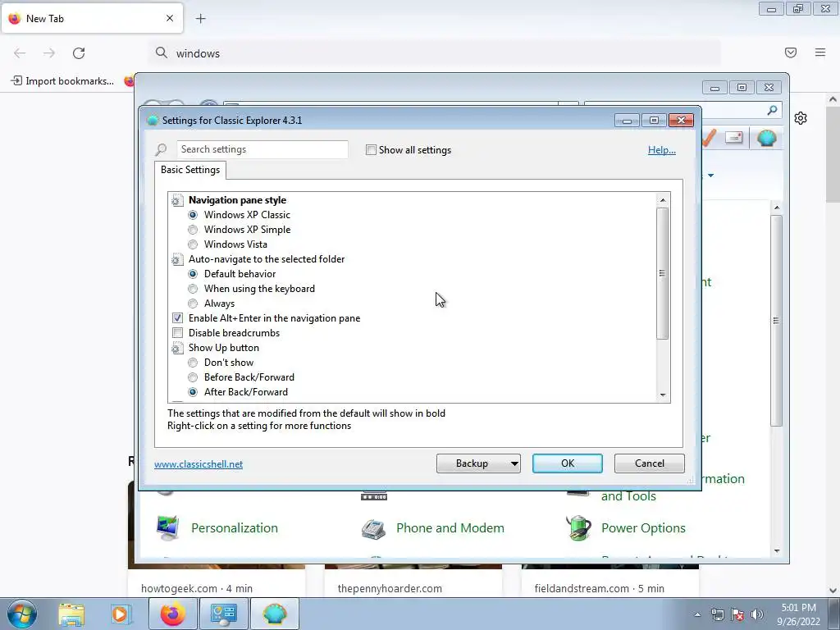This screenshot has height=630, width=840.
Task: Click the Control Panel window scrollbar thumb
Action: (776, 321)
